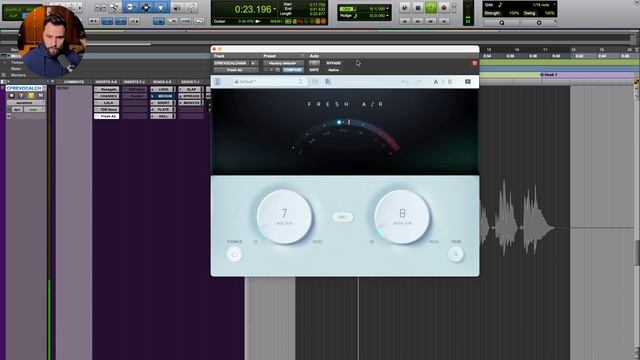Toggle the Link button between the knobs

tap(342, 217)
